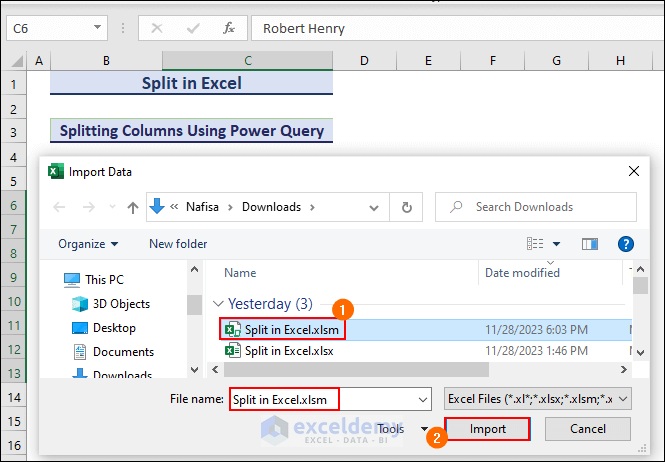This screenshot has height=462, width=665.
Task: Click the formula bar Cancel X icon
Action: pyautogui.click(x=157, y=28)
